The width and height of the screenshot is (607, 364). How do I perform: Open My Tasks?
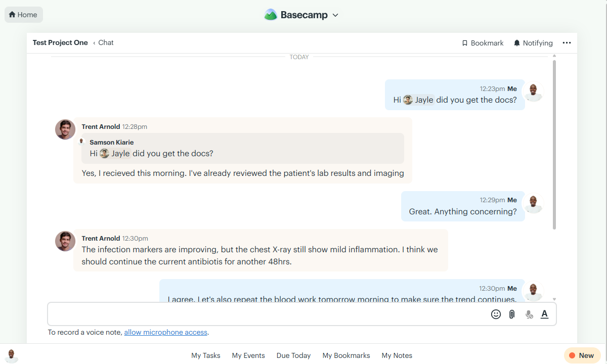click(x=206, y=355)
